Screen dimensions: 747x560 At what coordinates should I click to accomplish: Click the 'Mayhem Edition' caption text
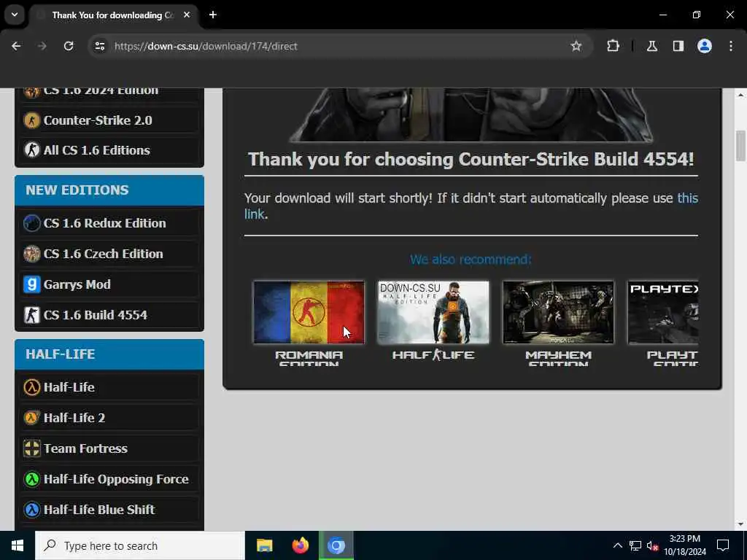(x=558, y=358)
